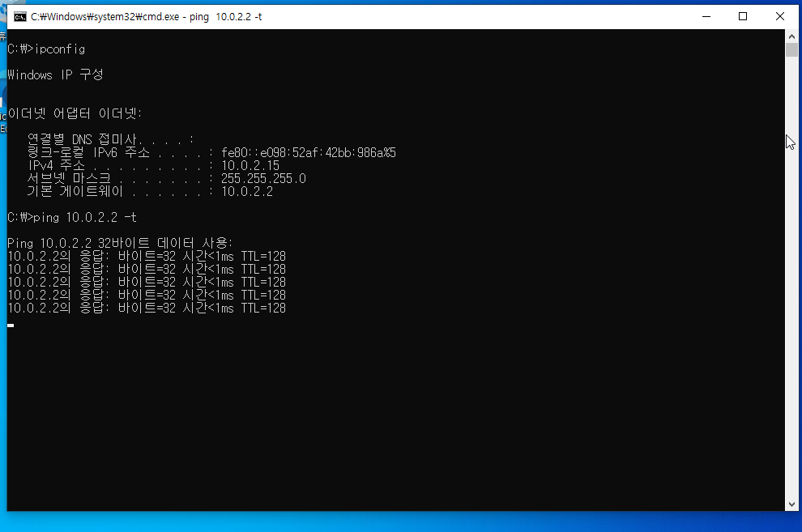Click the scrollbar down arrow
Image resolution: width=802 pixels, height=532 pixels.
(x=791, y=504)
